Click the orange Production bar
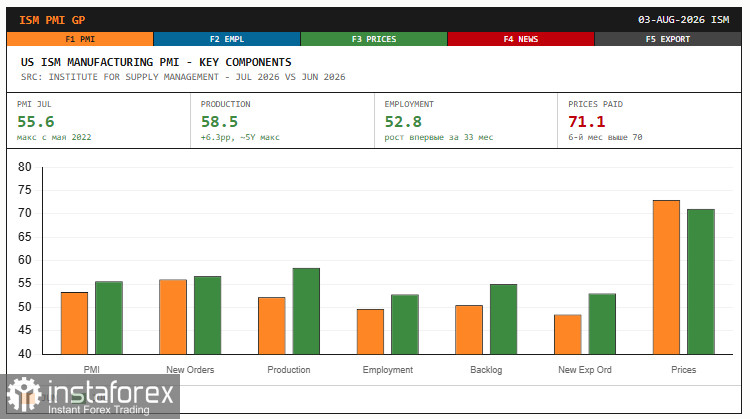750x419 pixels. coord(272,326)
